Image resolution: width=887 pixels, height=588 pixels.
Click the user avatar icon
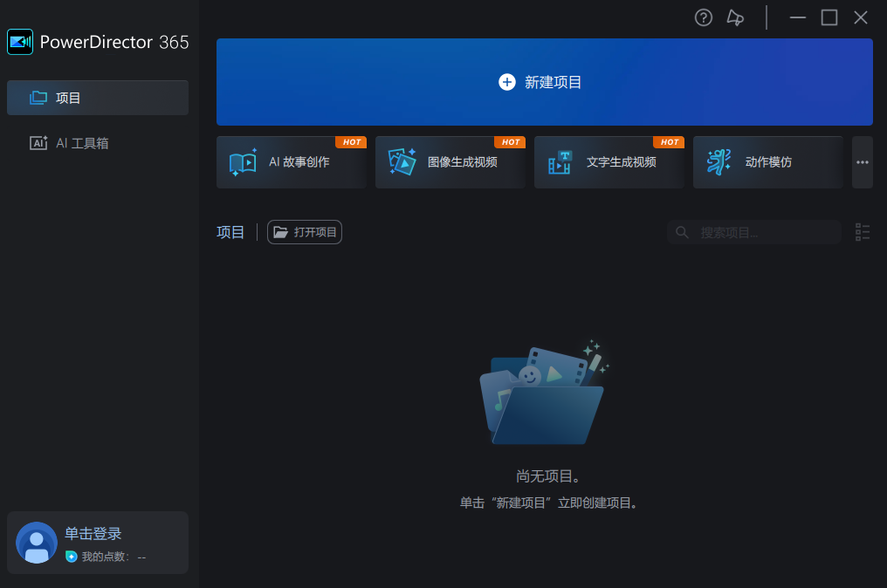coord(36,543)
